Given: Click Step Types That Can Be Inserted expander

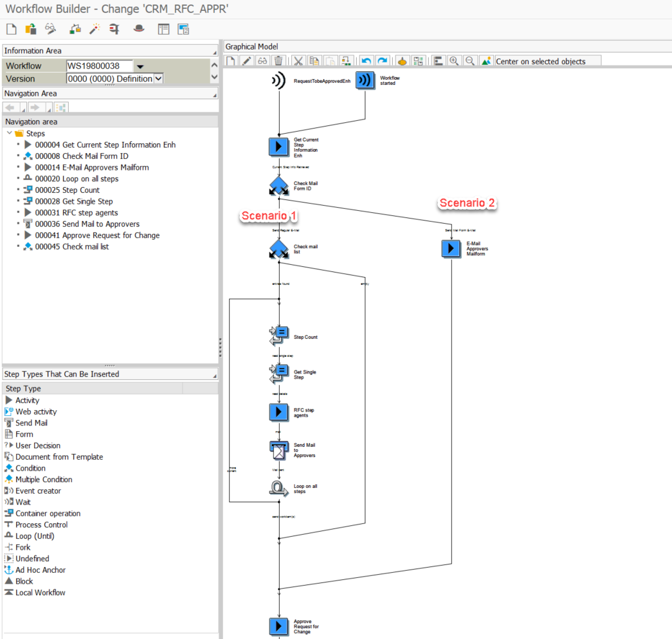Looking at the screenshot, I should tap(215, 376).
